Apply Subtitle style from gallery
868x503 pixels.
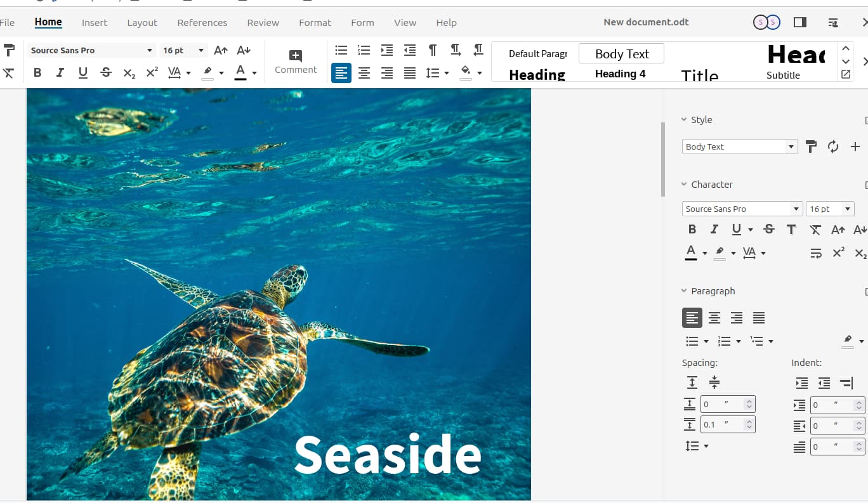point(784,75)
